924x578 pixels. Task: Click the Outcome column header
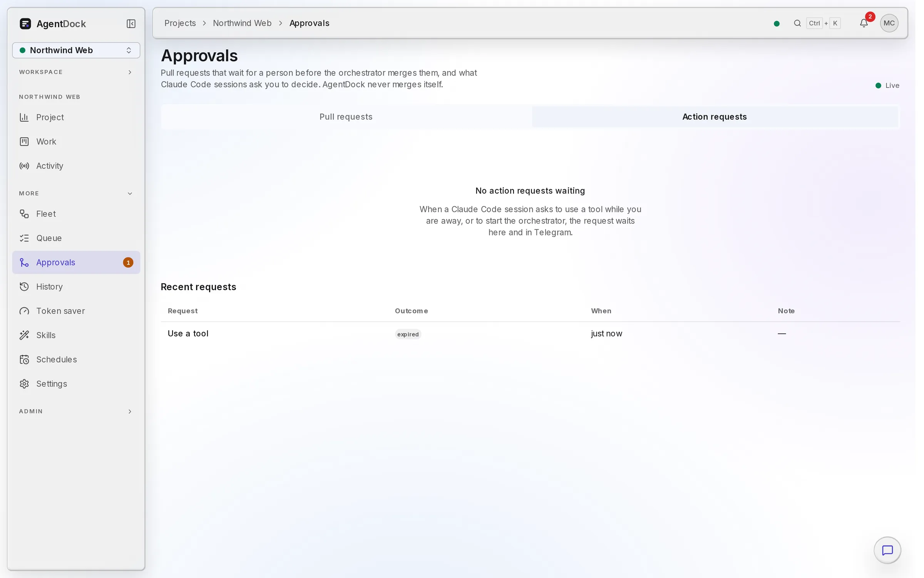(411, 311)
